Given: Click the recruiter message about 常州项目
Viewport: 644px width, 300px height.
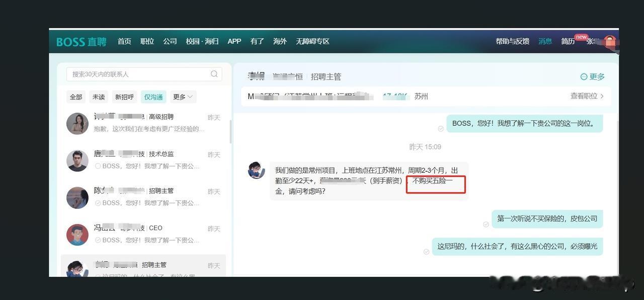Looking at the screenshot, I should tap(369, 181).
